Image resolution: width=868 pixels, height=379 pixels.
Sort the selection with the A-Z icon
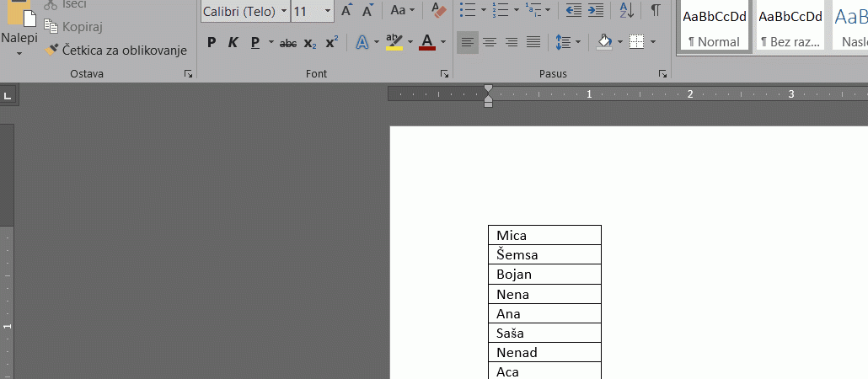tap(626, 11)
